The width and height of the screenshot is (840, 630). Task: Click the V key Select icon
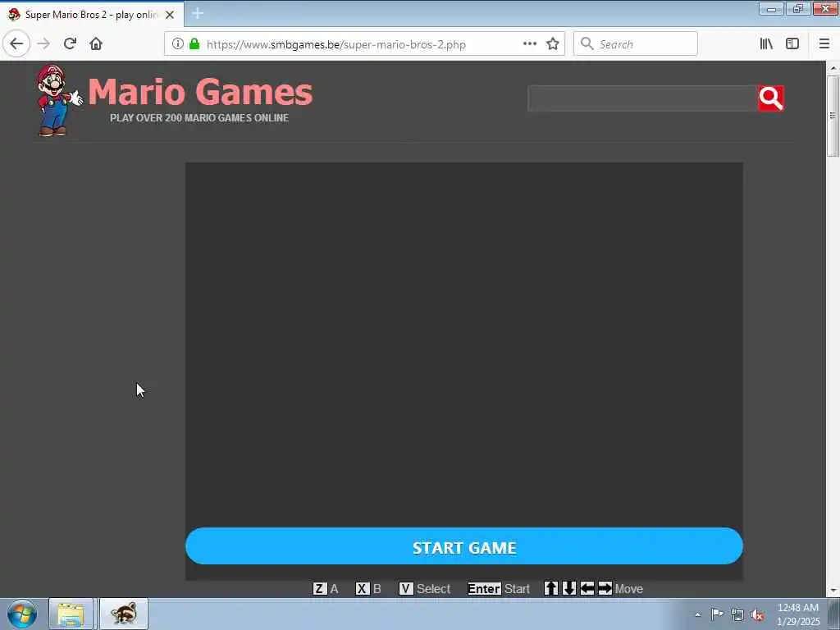click(x=405, y=589)
